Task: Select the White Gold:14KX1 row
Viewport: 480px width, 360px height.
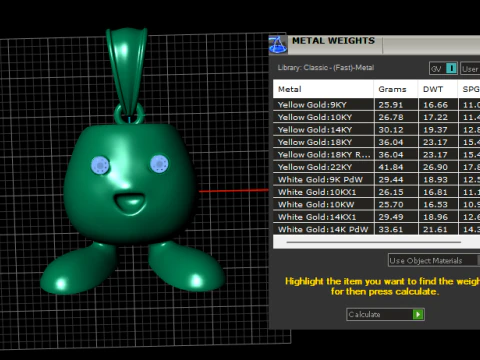Action: (x=377, y=217)
